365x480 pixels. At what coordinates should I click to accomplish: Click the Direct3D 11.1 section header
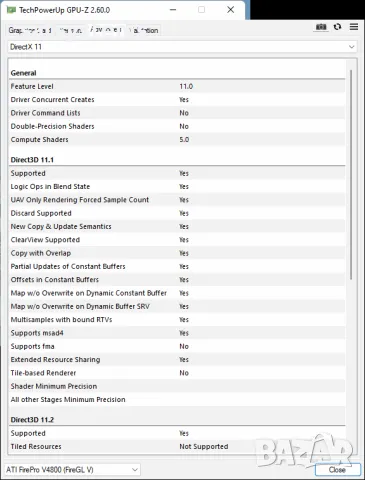click(177, 160)
